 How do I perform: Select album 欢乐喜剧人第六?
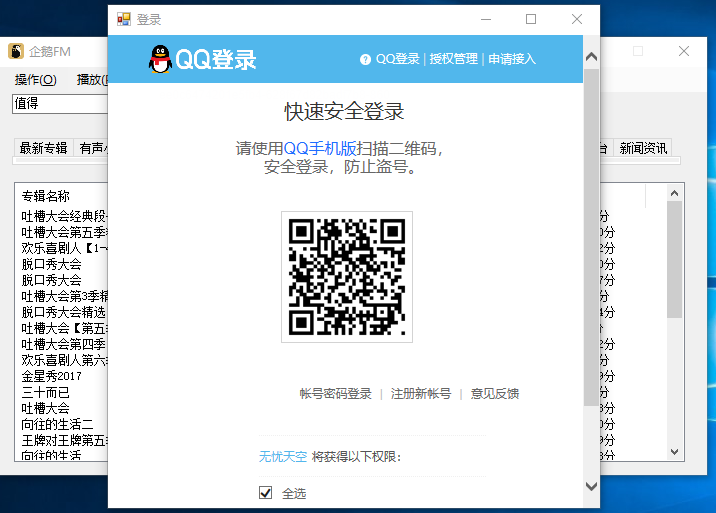tap(64, 360)
